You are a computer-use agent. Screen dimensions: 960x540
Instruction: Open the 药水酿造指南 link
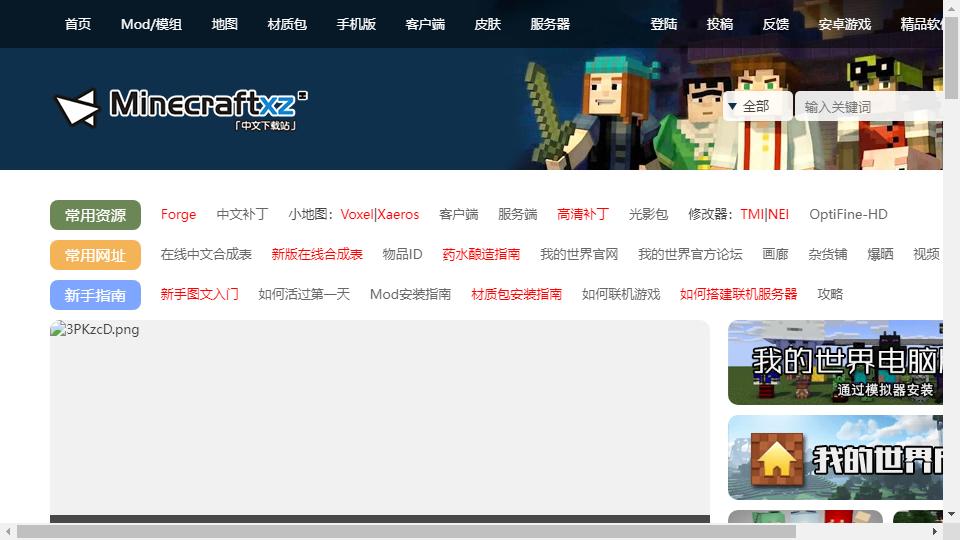coord(481,254)
